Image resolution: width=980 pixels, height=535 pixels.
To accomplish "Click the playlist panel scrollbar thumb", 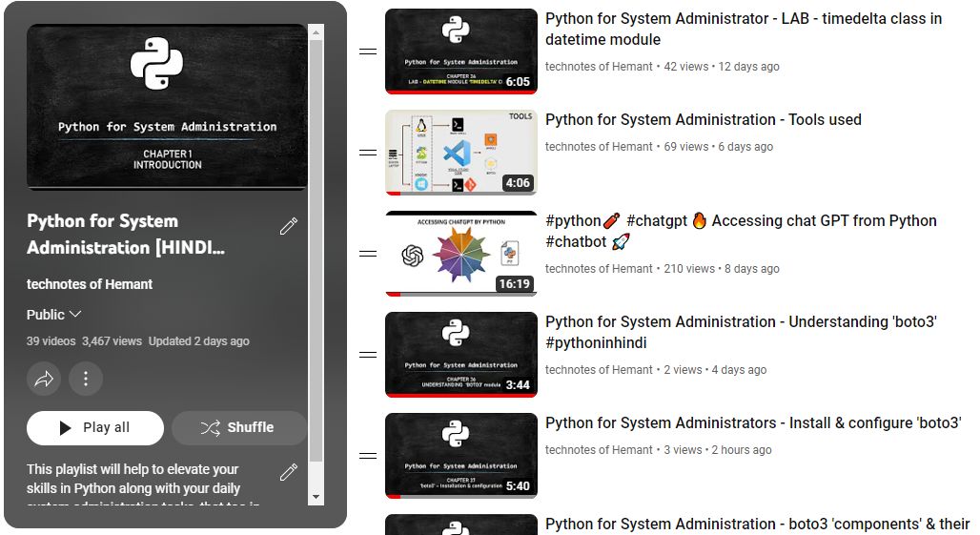I will click(316, 251).
